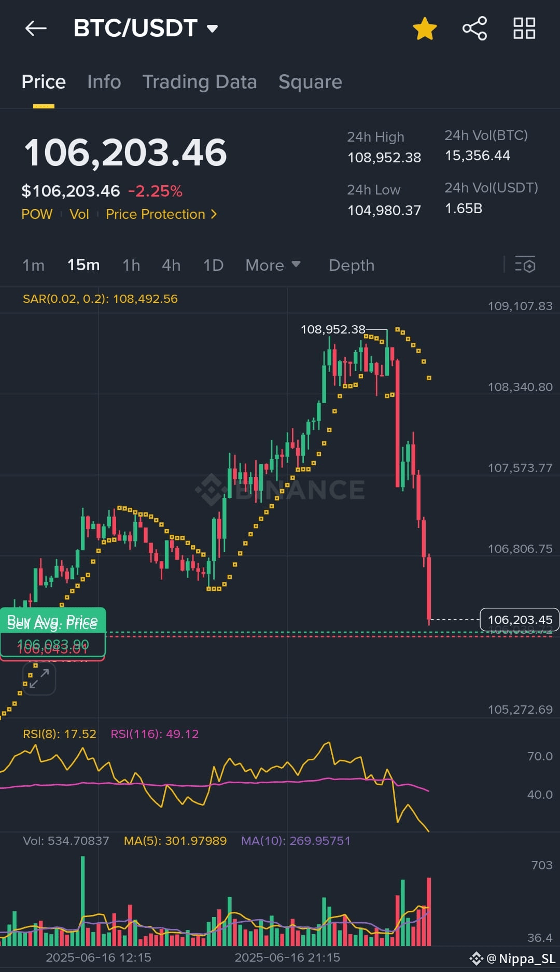The width and height of the screenshot is (560, 972).
Task: Open the More timeframes dropdown
Action: pyautogui.click(x=273, y=265)
